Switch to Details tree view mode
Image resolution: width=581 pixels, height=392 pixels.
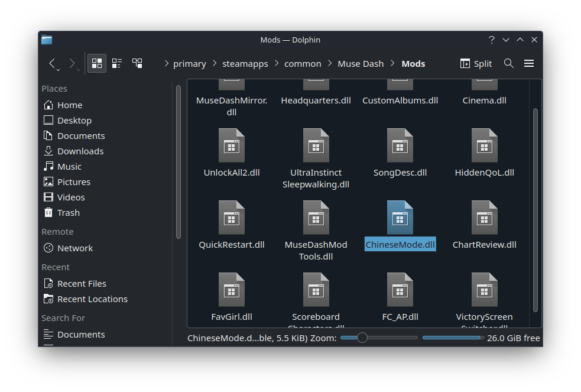(137, 63)
